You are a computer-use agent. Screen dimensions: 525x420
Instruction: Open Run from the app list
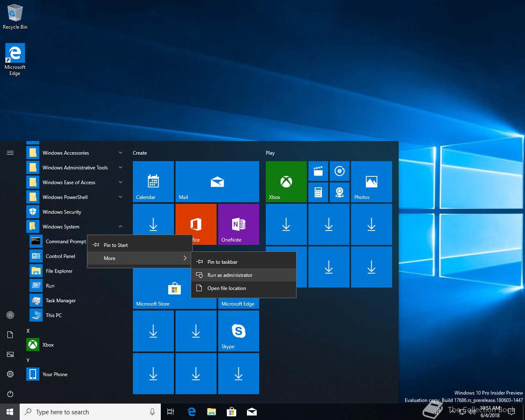(76, 285)
